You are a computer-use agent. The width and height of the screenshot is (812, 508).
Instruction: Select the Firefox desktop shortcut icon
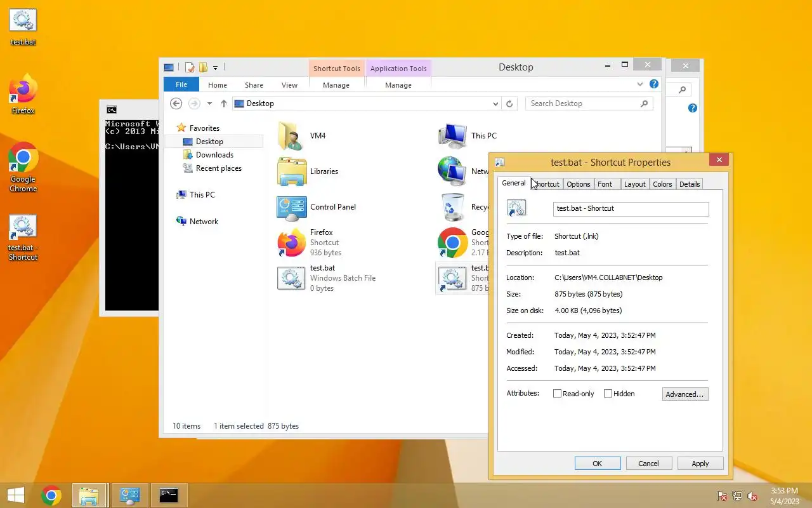pyautogui.click(x=23, y=94)
